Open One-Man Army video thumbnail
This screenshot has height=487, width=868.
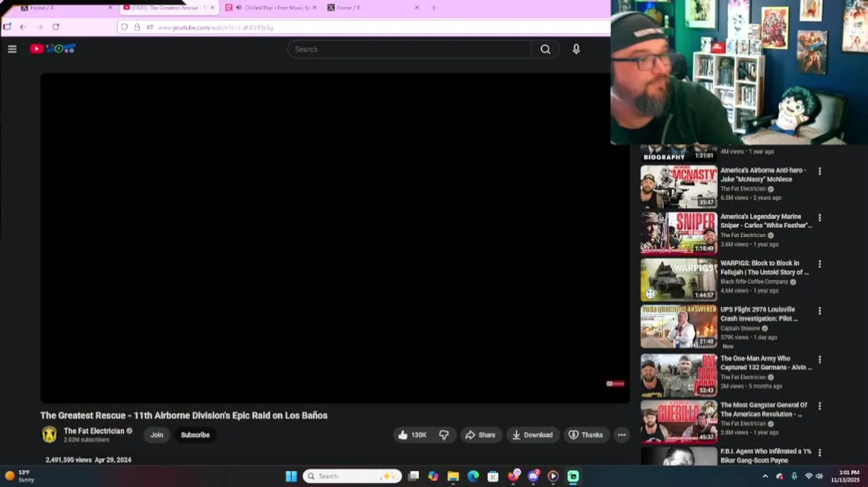point(679,375)
